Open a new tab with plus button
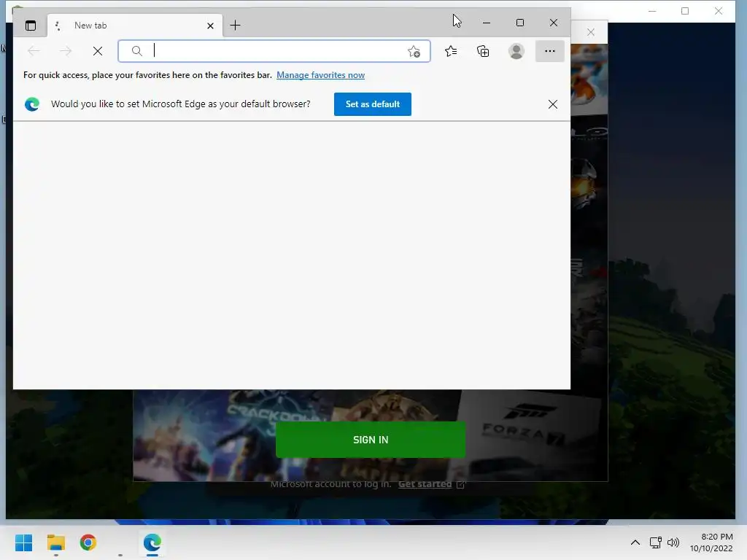 (235, 26)
